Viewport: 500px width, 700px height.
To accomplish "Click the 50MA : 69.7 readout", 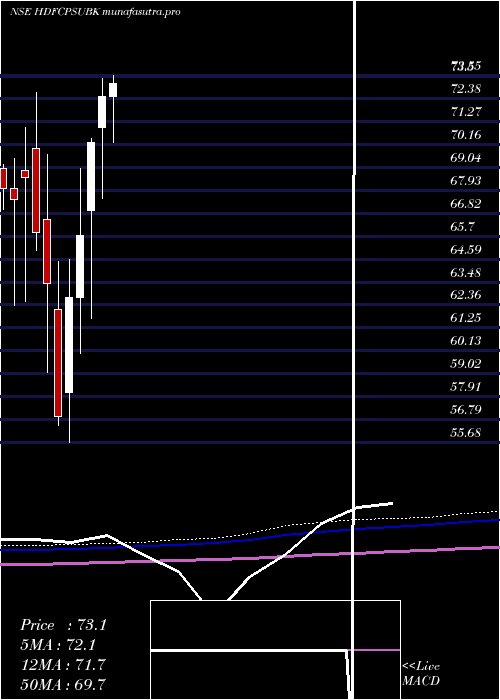I will pos(63,684).
